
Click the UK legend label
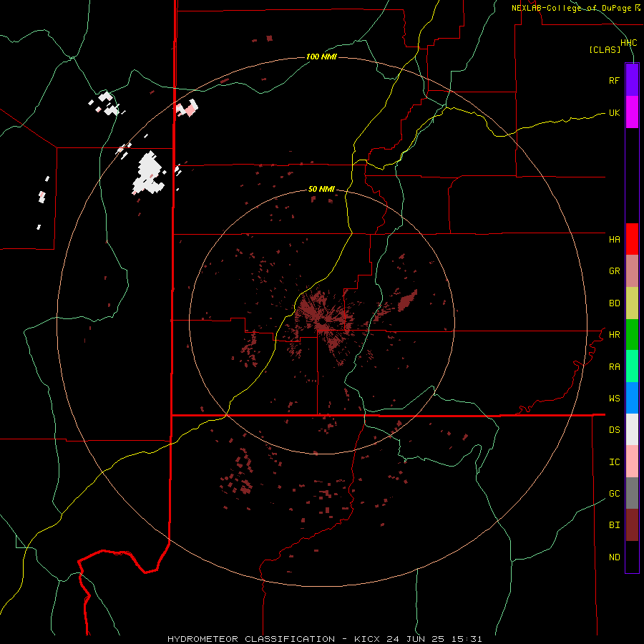[614, 112]
